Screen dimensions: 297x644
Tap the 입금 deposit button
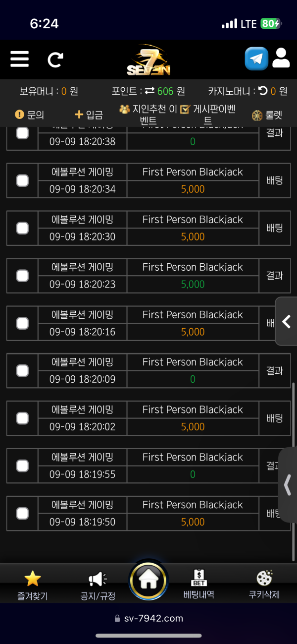click(x=89, y=115)
